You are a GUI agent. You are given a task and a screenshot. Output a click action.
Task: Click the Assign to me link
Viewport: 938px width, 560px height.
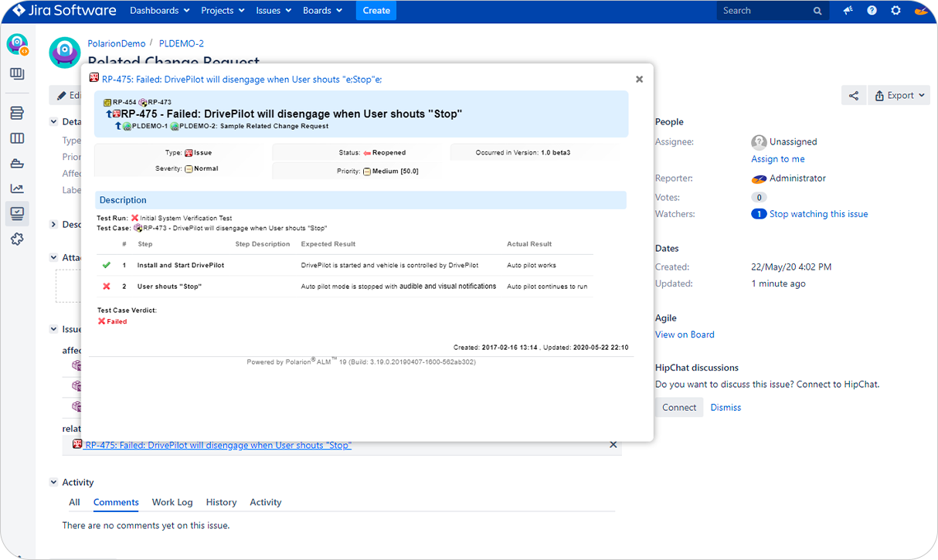point(778,159)
